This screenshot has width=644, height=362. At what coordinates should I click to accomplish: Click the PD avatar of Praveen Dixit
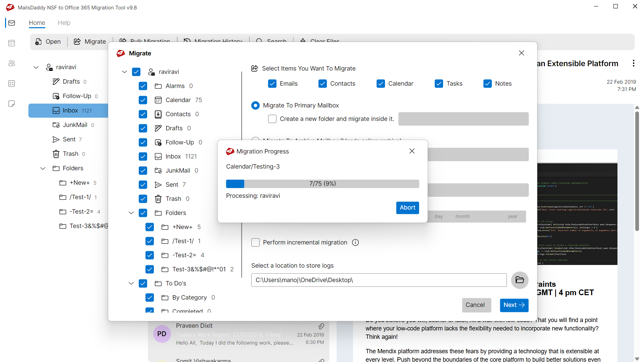tap(162, 334)
